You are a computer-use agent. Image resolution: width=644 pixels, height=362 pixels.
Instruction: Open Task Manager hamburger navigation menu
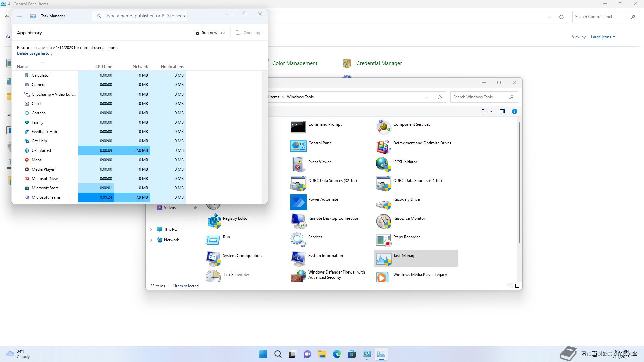pos(19,16)
